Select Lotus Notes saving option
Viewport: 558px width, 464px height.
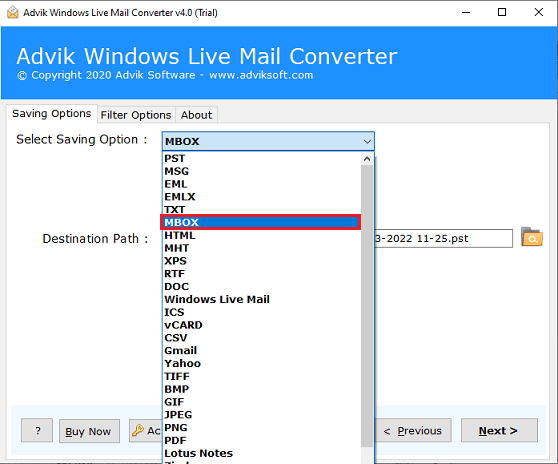[x=262, y=453]
